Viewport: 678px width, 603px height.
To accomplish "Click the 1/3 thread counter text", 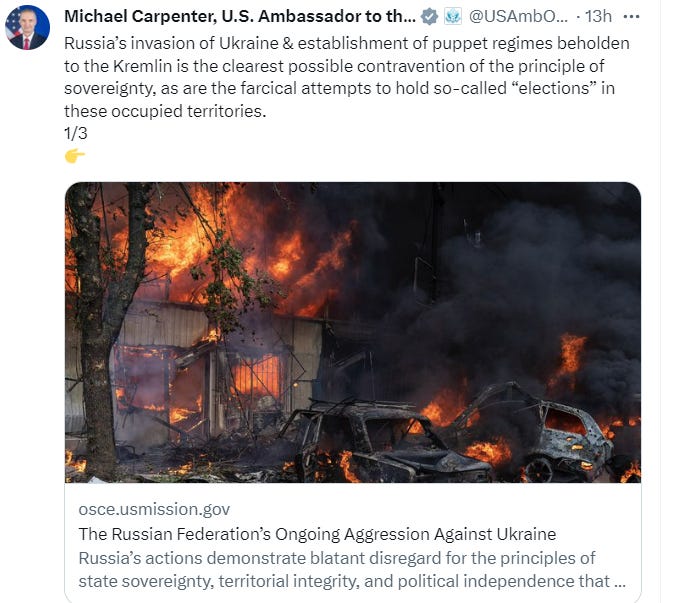I will (76, 133).
